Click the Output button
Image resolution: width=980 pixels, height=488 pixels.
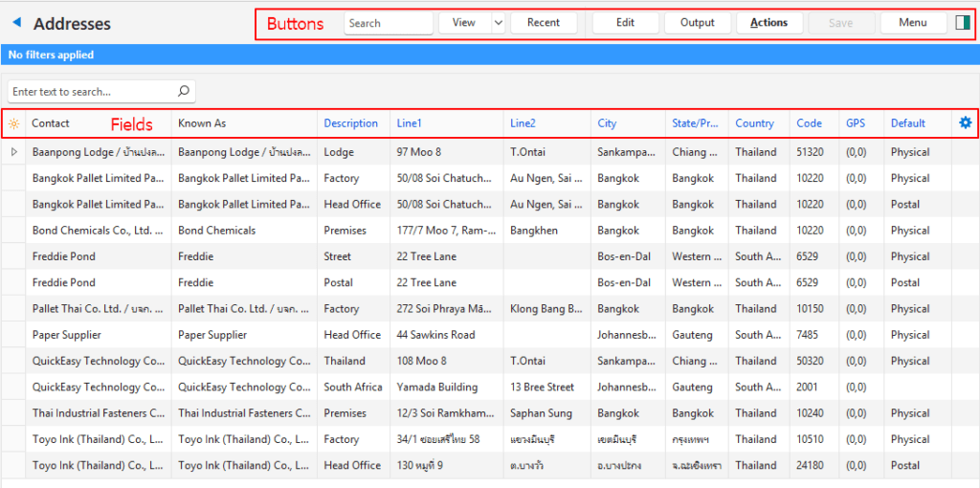(697, 23)
